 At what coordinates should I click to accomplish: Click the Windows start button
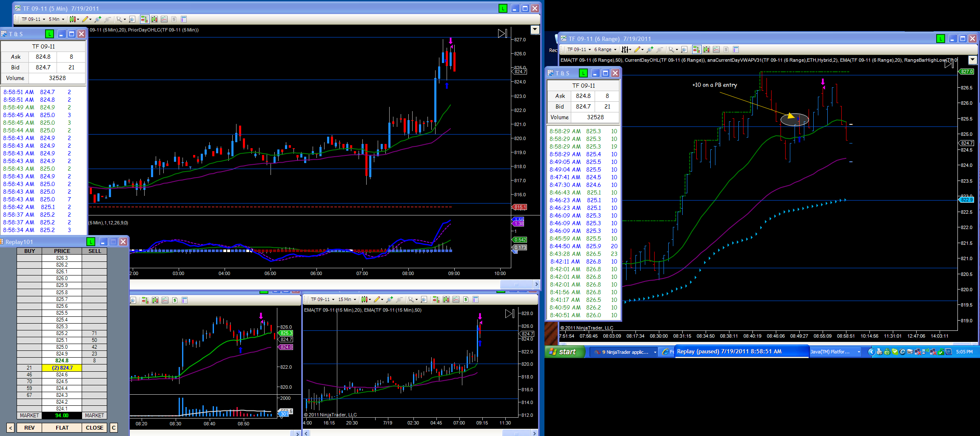point(565,352)
